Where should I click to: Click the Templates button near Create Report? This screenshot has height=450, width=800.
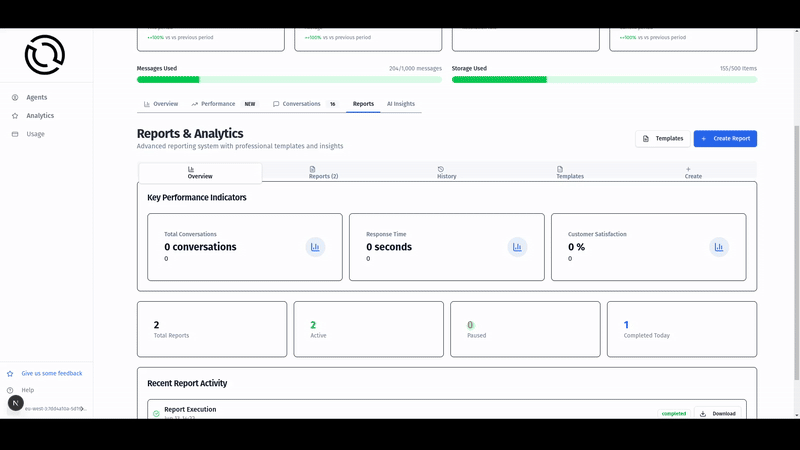click(663, 138)
